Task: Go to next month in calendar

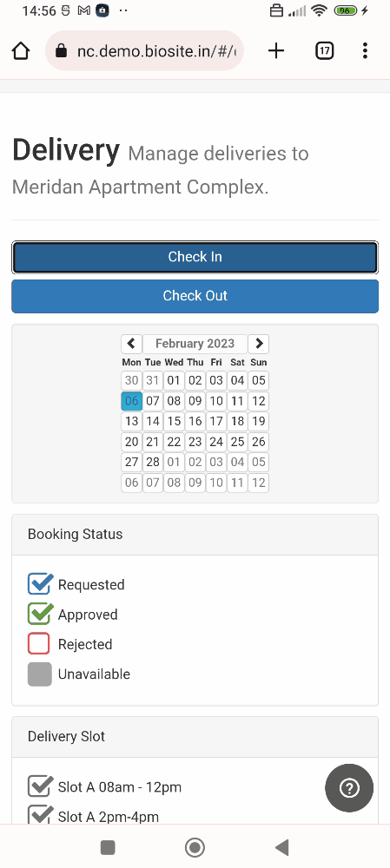Action: pyautogui.click(x=259, y=344)
